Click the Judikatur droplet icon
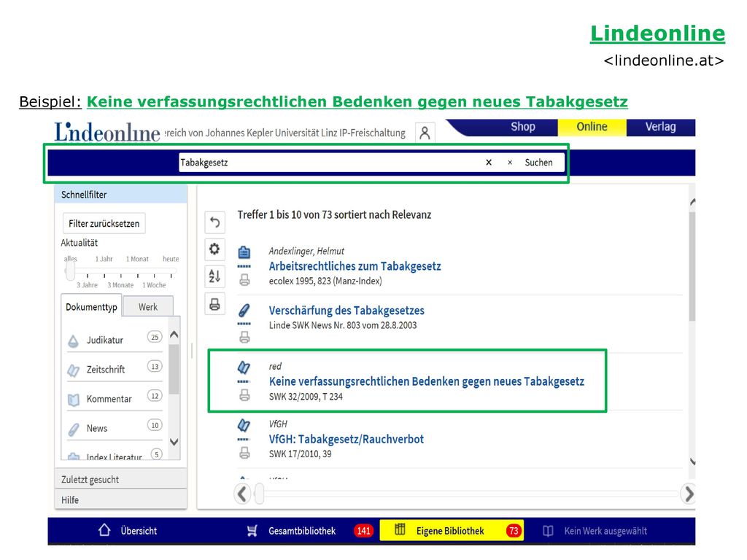747x560 pixels. 74,341
